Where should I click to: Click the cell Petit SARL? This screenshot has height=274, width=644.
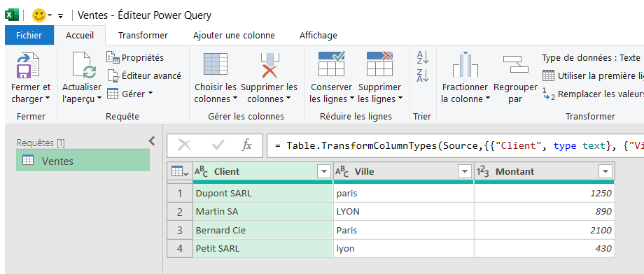click(263, 249)
